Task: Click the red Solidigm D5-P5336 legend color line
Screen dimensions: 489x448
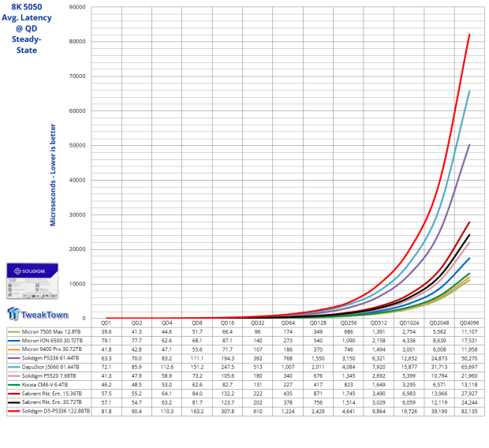Action: [13, 412]
